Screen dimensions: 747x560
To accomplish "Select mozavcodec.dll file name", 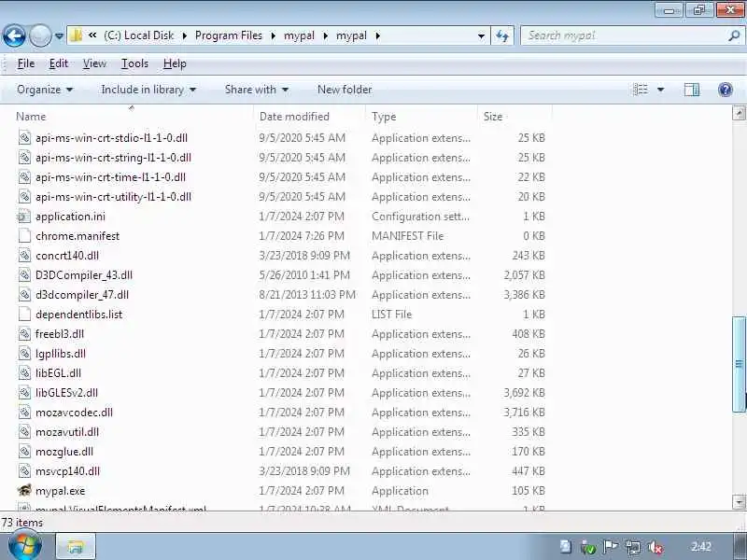I will (x=75, y=413).
